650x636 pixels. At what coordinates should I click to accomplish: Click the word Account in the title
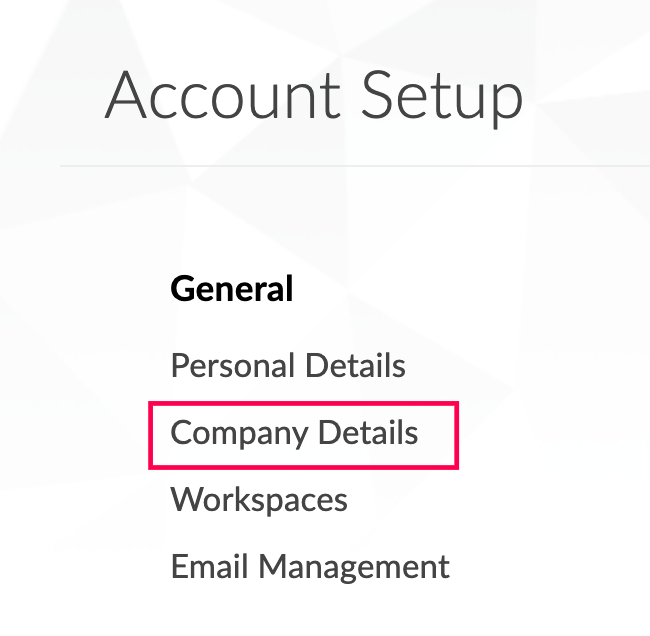222,95
